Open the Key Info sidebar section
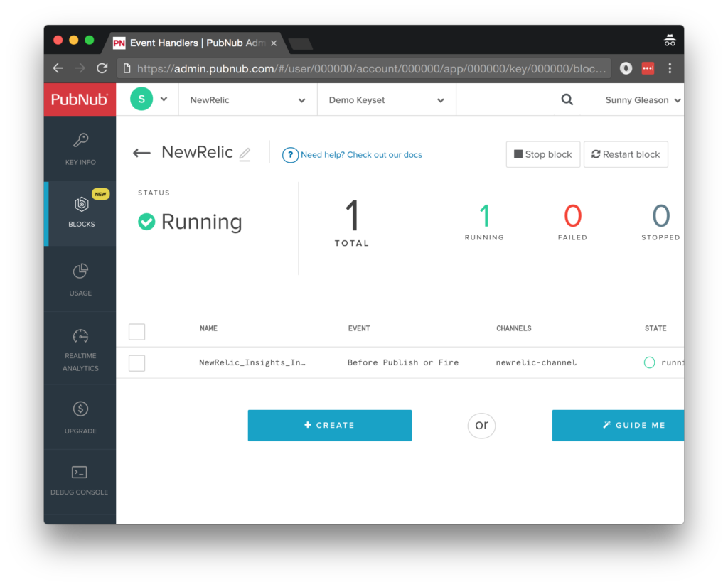This screenshot has height=587, width=728. click(80, 149)
